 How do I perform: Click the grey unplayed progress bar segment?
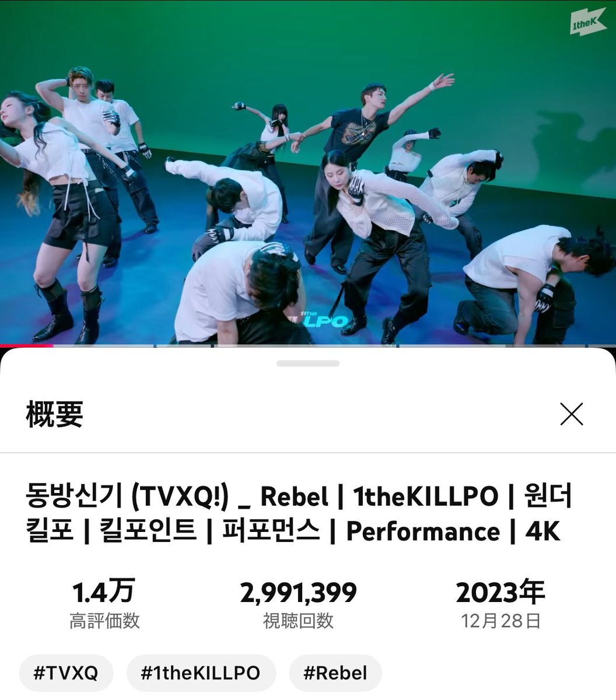[x=334, y=345]
